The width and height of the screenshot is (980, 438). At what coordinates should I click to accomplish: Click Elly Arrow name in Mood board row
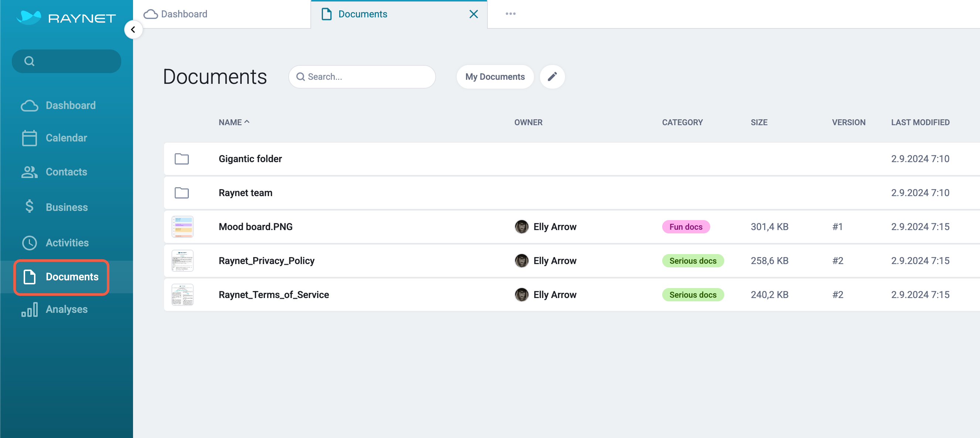555,227
